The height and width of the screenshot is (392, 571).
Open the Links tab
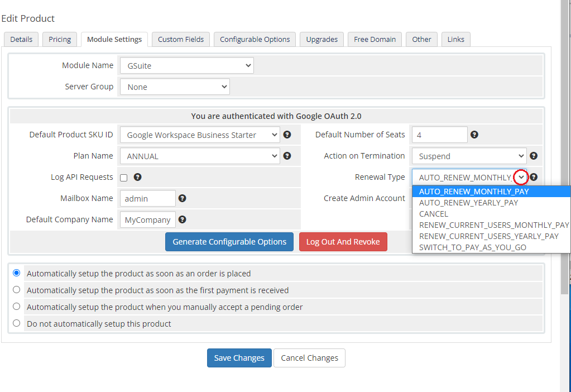coord(456,39)
